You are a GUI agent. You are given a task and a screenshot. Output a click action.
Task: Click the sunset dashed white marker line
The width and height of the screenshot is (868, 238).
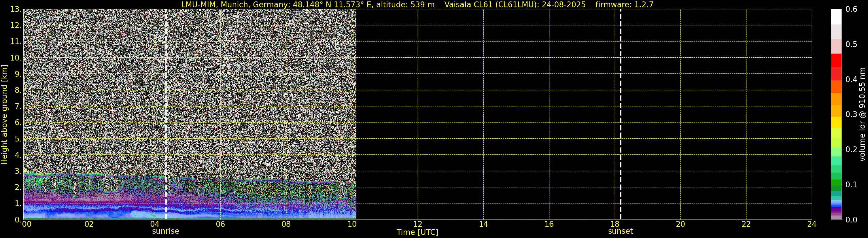coord(621,114)
